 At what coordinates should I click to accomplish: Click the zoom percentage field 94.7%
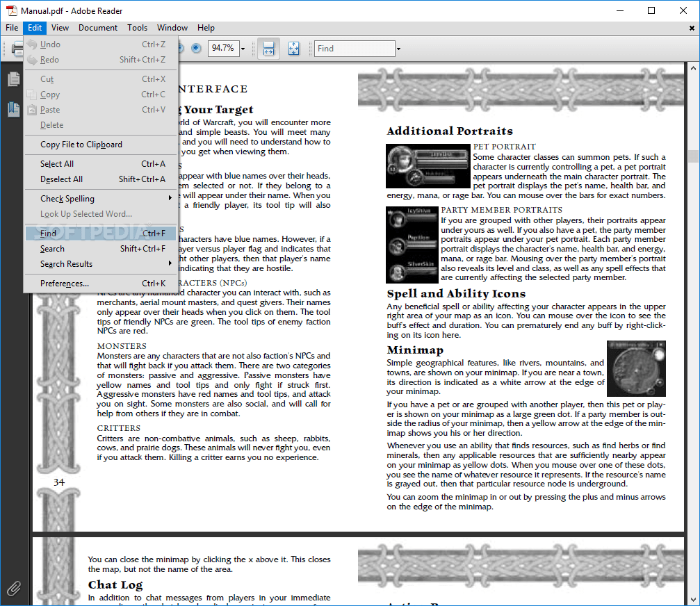223,48
